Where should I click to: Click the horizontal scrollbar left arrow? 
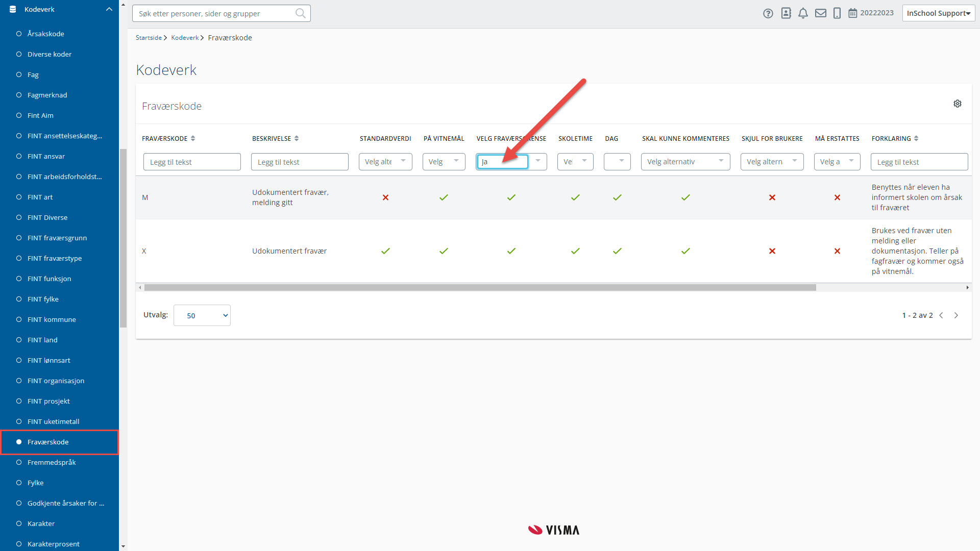pyautogui.click(x=140, y=288)
